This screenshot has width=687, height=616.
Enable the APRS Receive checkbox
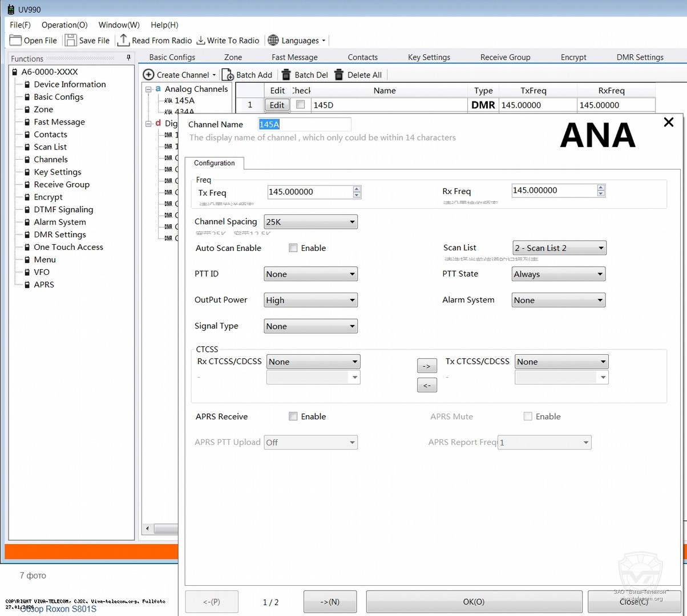293,416
